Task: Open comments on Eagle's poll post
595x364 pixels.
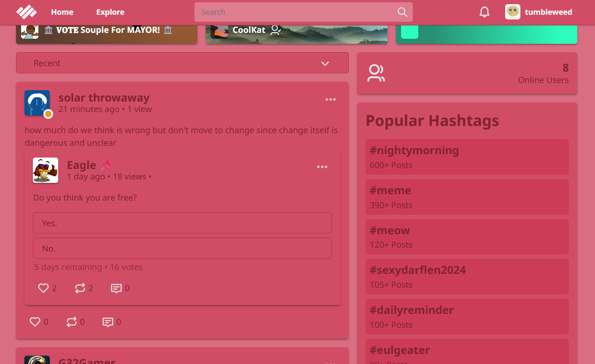Action: click(x=116, y=288)
